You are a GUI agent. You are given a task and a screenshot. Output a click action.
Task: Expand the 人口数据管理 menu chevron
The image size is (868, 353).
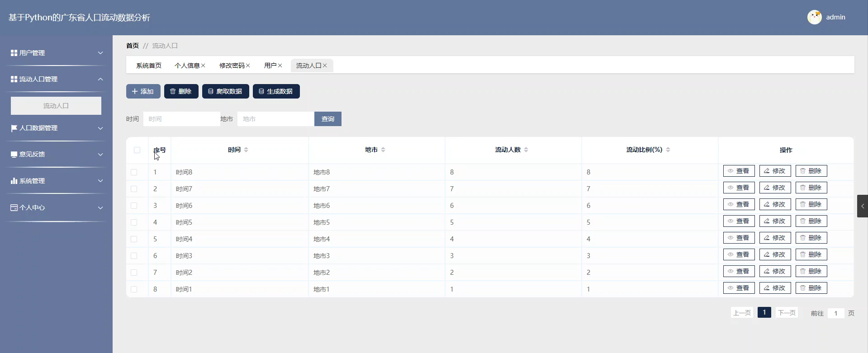(x=100, y=128)
